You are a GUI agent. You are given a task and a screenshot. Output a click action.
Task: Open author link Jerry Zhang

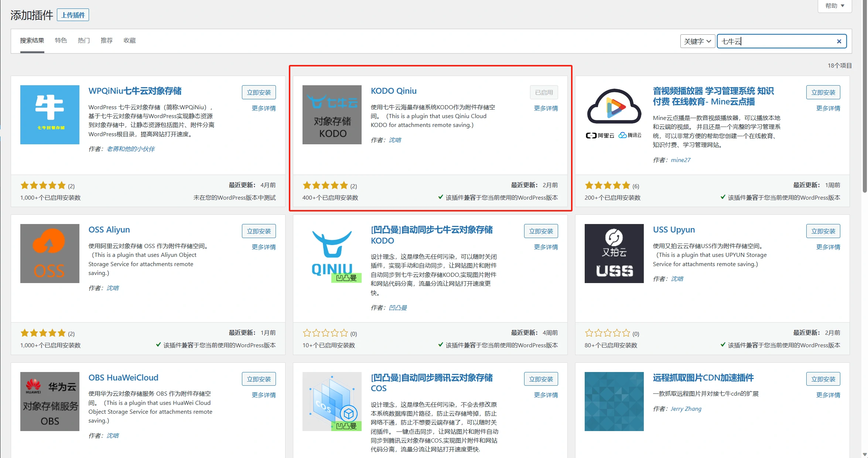pos(686,409)
